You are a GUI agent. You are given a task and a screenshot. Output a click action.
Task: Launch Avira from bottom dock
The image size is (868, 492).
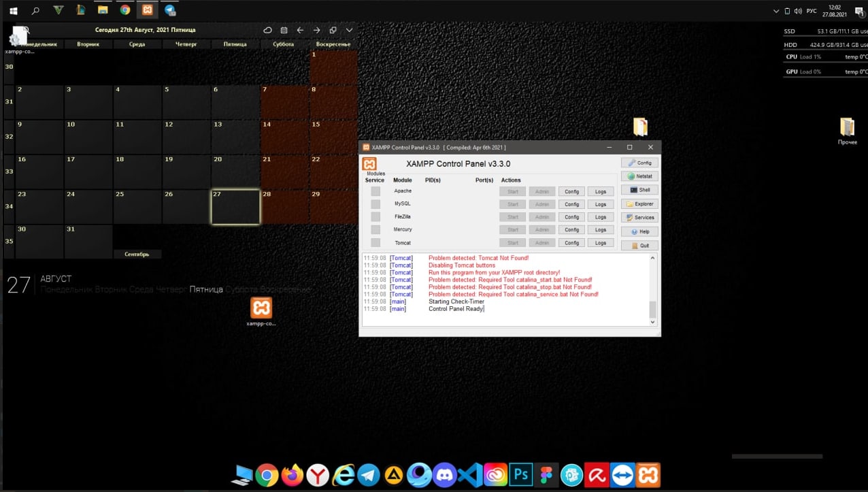pos(597,475)
